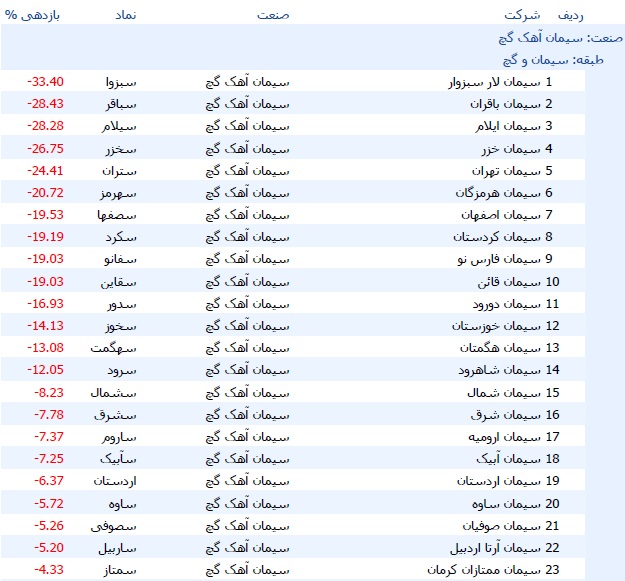Click symbol سخزر

tap(121, 149)
